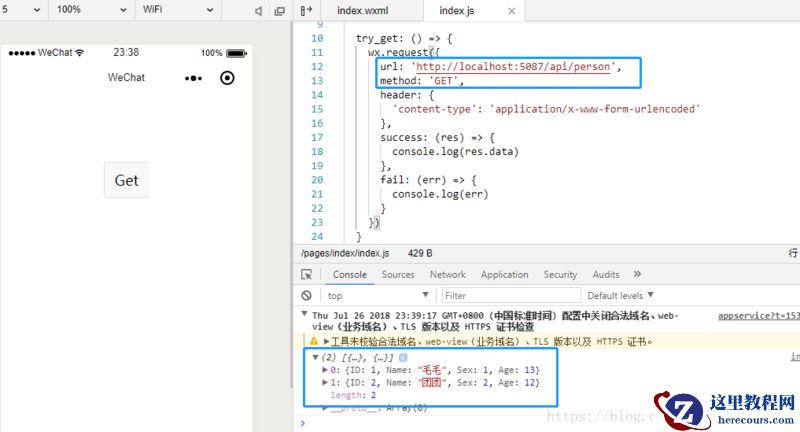Viewport: 800px width, 432px height.
Task: Open the Audits tab
Action: point(606,274)
